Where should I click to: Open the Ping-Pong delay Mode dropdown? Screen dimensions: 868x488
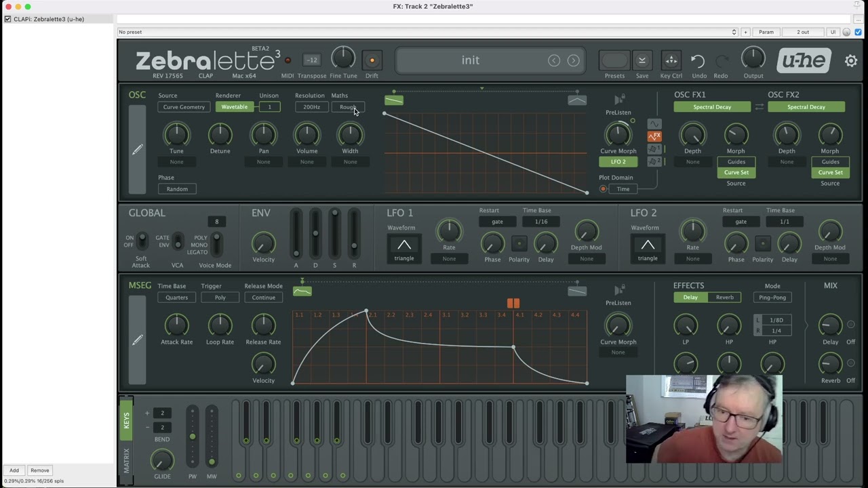772,298
